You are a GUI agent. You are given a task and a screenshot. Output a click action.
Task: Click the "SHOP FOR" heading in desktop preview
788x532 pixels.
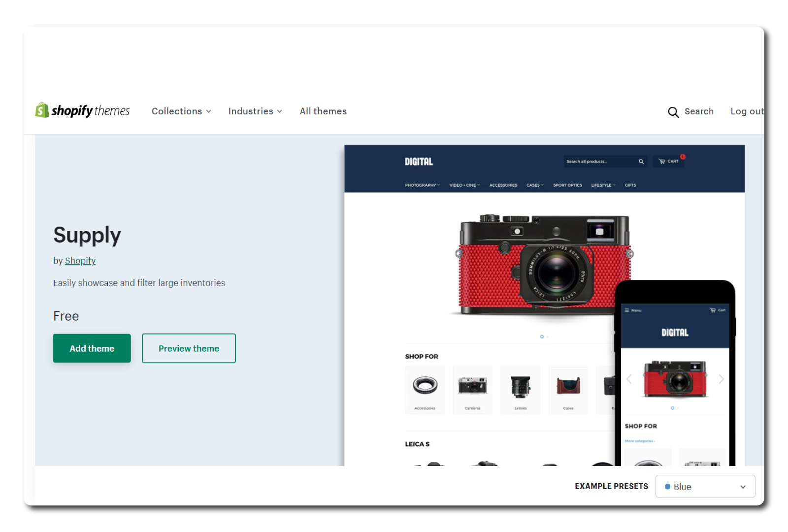coord(422,356)
